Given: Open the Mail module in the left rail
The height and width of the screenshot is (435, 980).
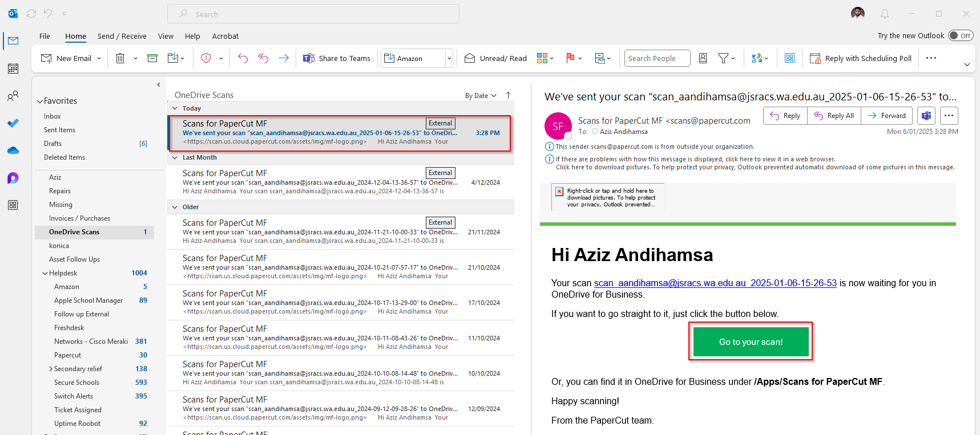Looking at the screenshot, I should [13, 40].
